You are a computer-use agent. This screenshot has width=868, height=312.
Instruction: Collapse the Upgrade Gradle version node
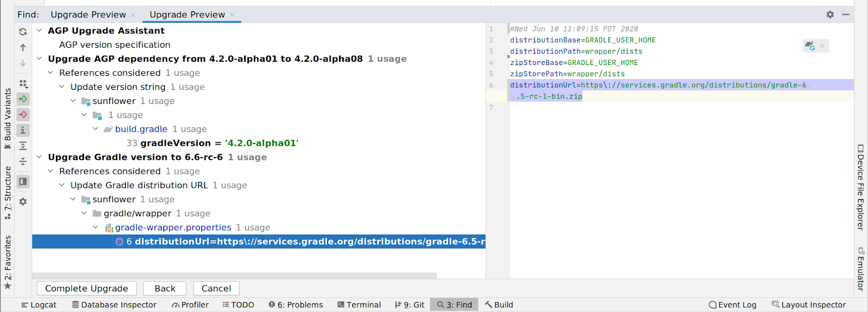39,157
